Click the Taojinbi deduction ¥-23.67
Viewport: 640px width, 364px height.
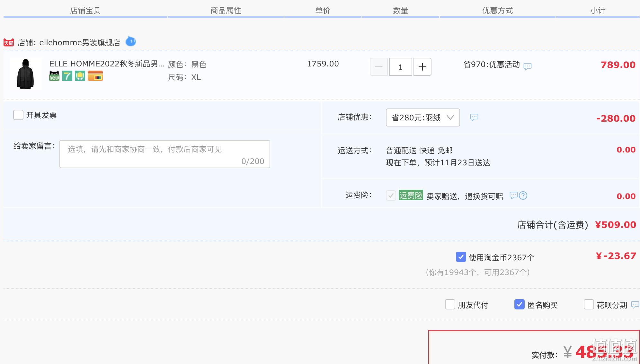[616, 256]
